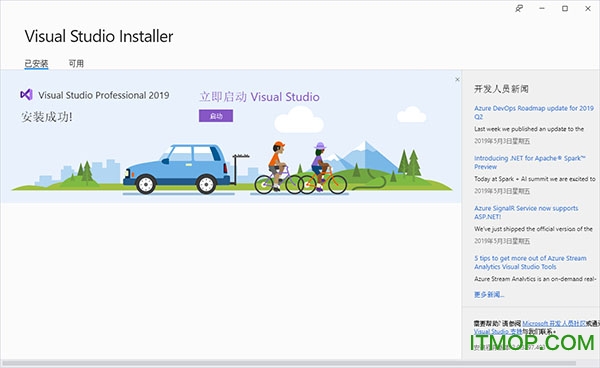Viewport: 600px width, 368px height.
Task: Close the Visual Studio Installer window
Action: (588, 8)
